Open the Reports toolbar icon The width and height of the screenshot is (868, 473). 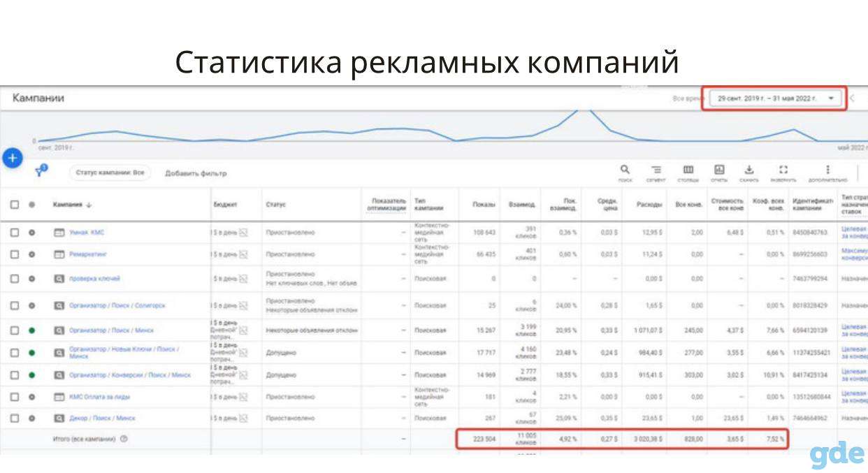pyautogui.click(x=719, y=170)
